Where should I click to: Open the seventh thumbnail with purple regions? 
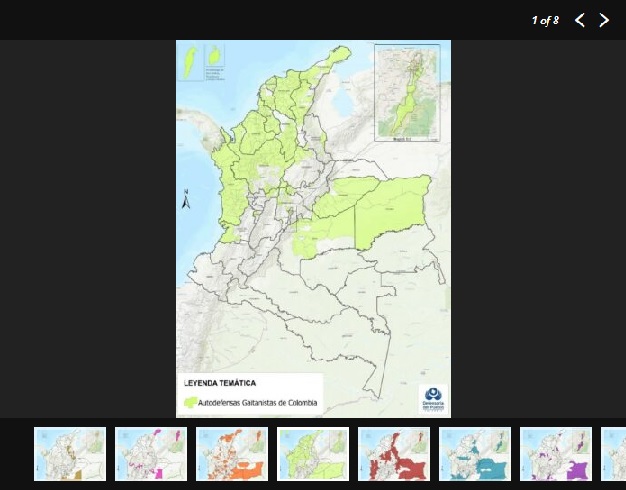(x=556, y=454)
